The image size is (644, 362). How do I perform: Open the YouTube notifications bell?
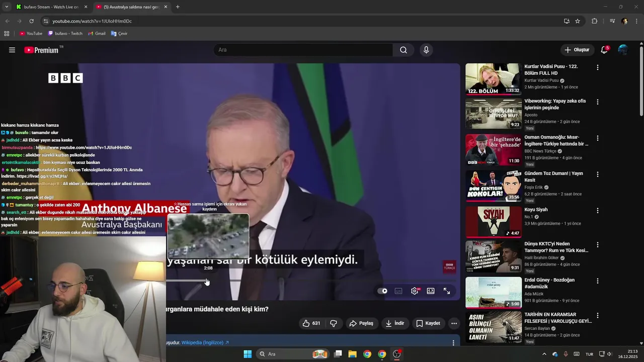604,50
